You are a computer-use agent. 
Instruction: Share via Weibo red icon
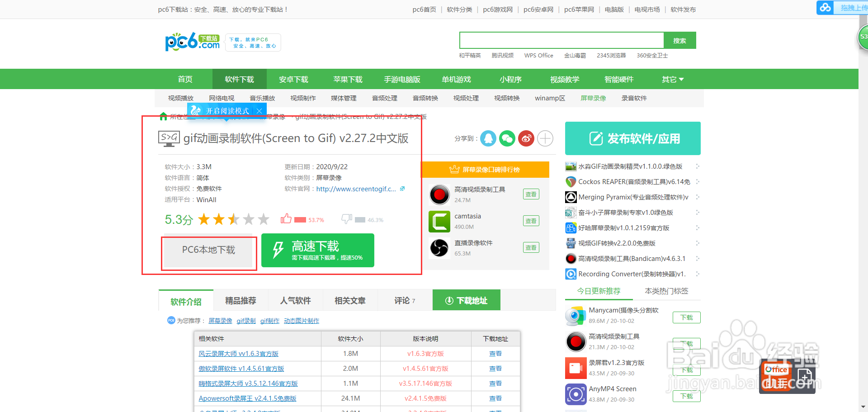[526, 138]
